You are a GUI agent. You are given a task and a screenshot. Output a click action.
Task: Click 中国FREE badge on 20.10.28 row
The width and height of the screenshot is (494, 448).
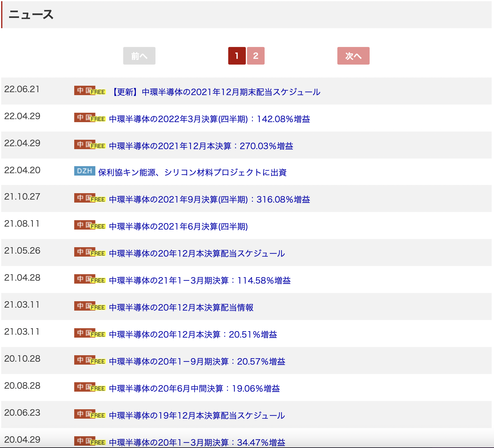click(90, 360)
